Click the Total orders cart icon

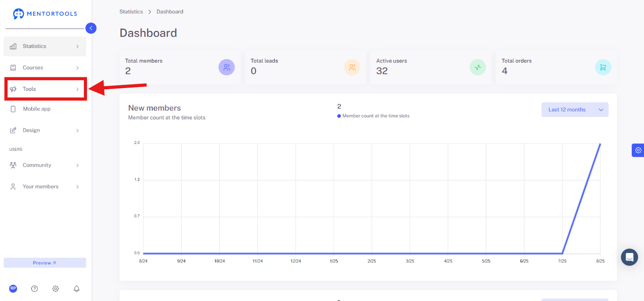(603, 68)
